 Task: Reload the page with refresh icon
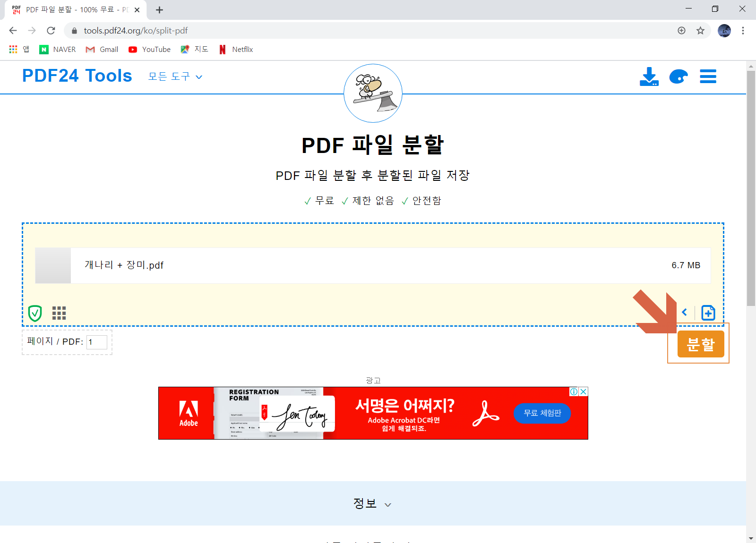click(x=51, y=31)
